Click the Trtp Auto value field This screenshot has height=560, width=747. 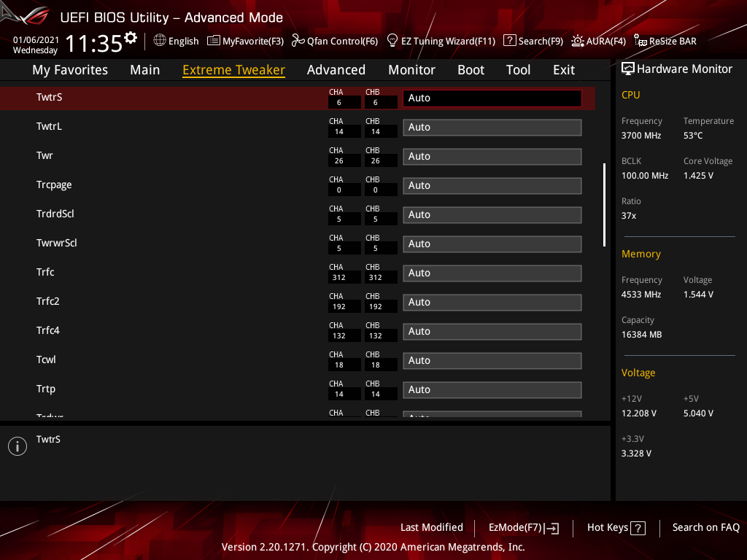(492, 389)
